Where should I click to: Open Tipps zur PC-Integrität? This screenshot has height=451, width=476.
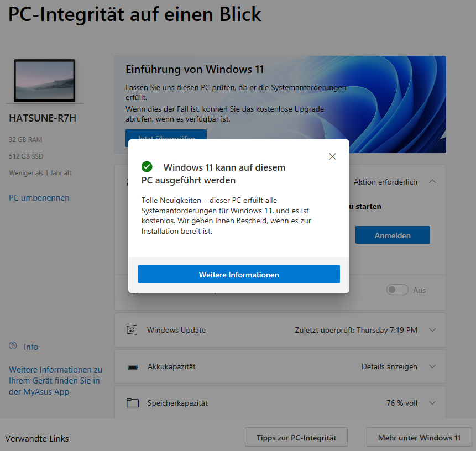[296, 437]
